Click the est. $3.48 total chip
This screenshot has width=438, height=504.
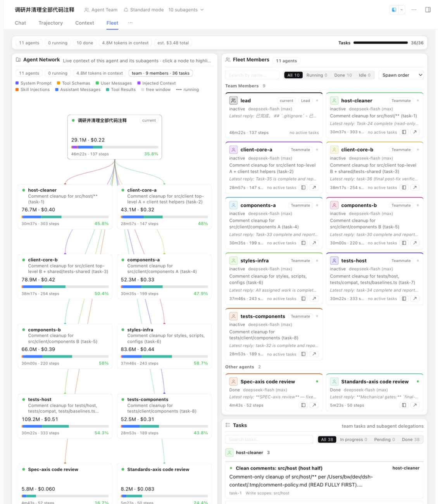click(x=173, y=43)
